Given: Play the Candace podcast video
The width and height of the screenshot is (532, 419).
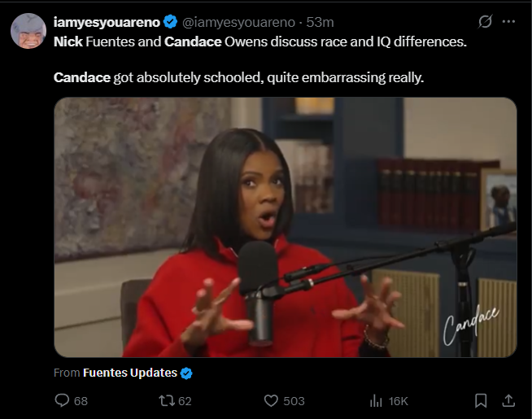Looking at the screenshot, I should pyautogui.click(x=286, y=227).
